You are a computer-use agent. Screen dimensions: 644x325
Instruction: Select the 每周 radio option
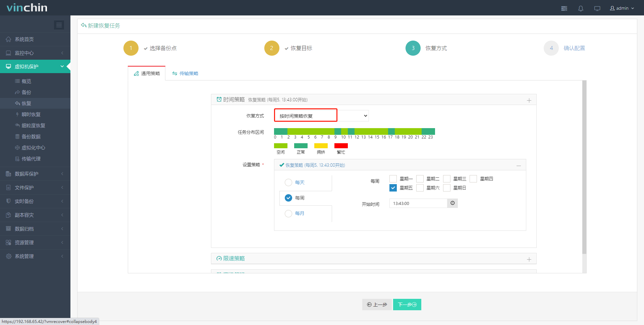point(288,198)
